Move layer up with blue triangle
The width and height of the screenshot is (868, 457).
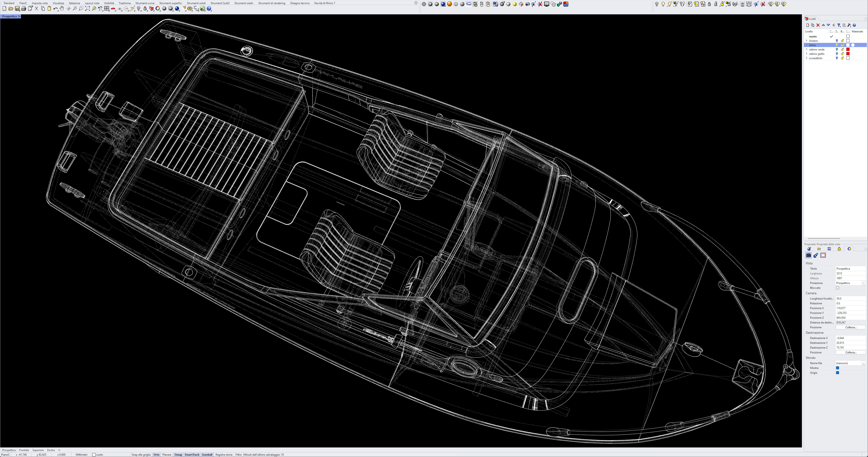(823, 25)
